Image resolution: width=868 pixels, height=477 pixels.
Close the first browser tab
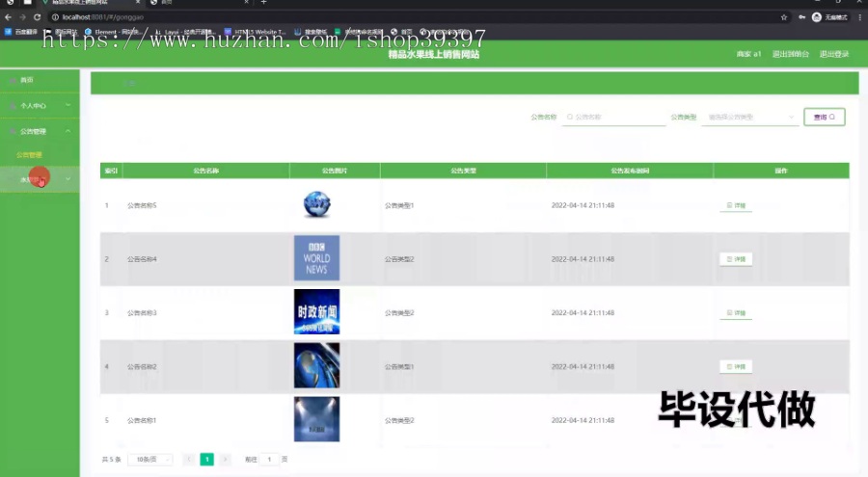click(x=138, y=3)
